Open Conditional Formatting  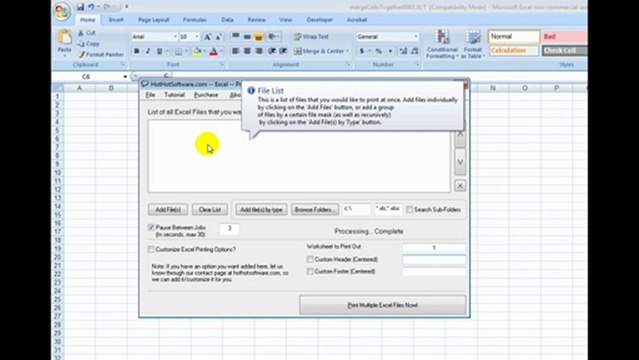point(442,44)
